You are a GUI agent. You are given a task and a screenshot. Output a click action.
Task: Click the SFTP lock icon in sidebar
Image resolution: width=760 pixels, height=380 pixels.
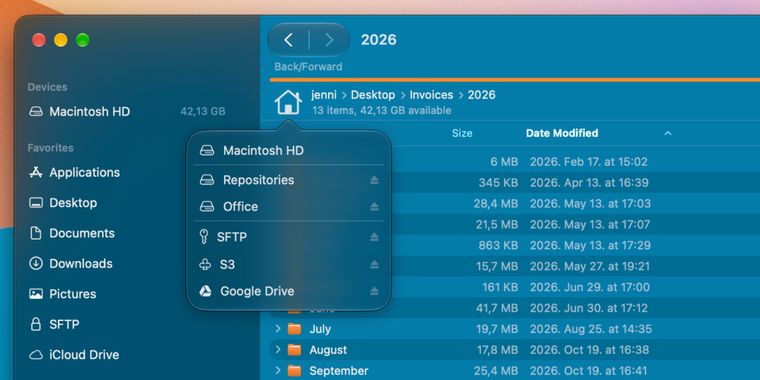[x=36, y=324]
